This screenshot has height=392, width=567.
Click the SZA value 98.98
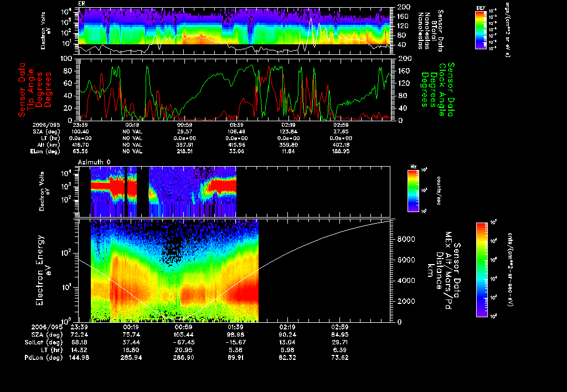tap(235, 335)
